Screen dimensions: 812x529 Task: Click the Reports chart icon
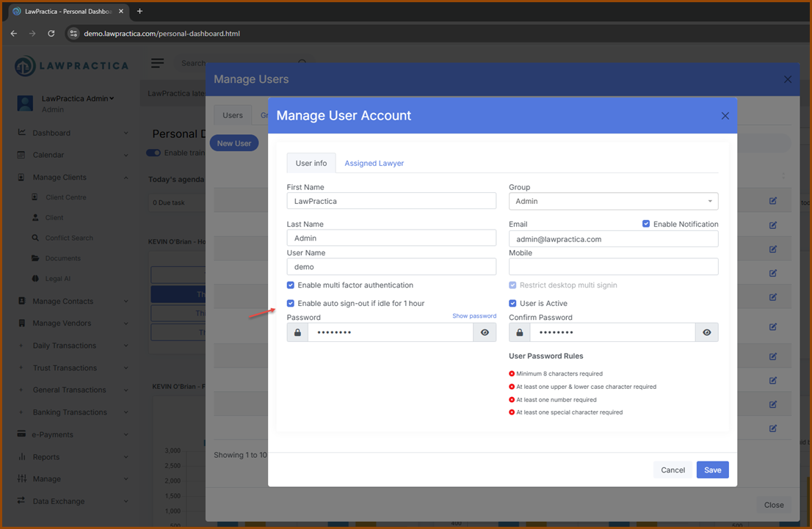pyautogui.click(x=22, y=456)
